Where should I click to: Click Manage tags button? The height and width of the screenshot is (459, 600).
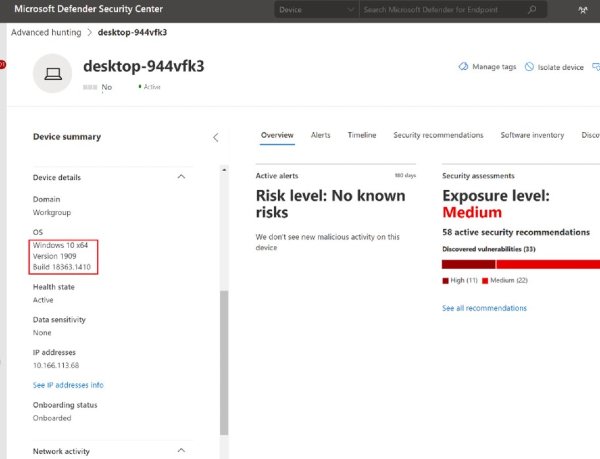[x=487, y=67]
